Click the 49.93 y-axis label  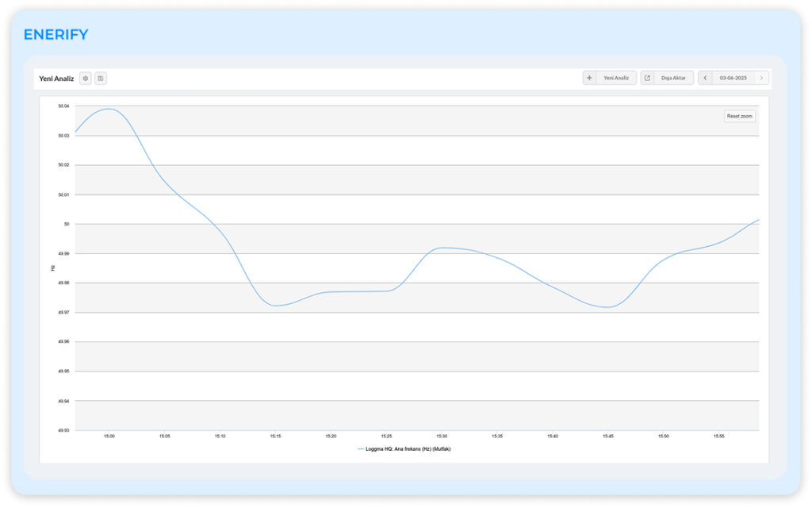tap(63, 430)
